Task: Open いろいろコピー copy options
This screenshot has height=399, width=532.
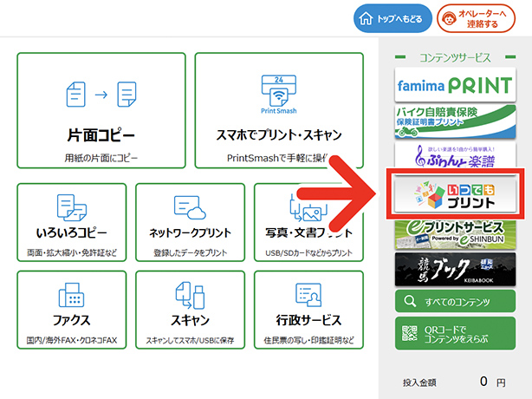Action: coord(71,222)
